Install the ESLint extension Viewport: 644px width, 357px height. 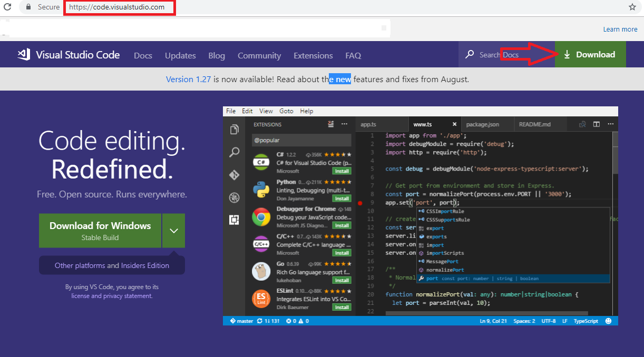pos(341,308)
